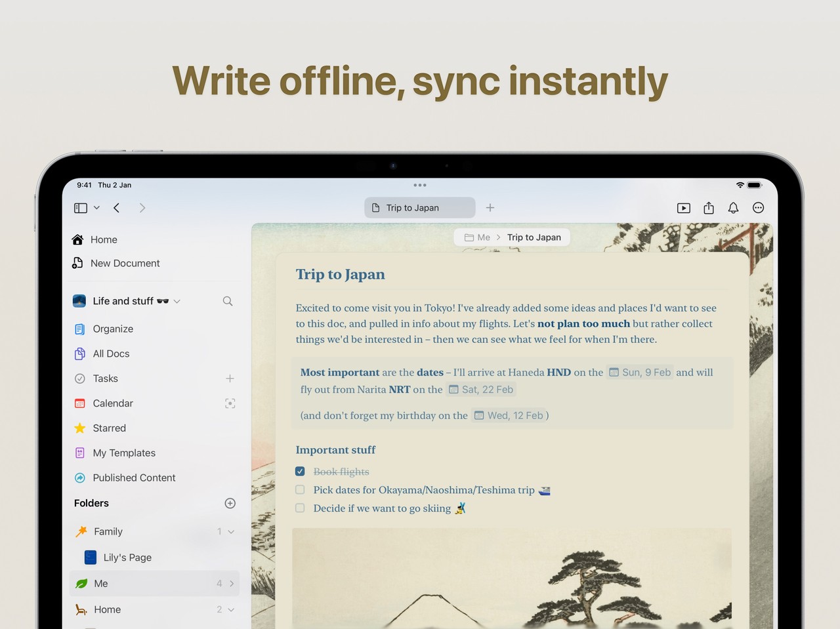The height and width of the screenshot is (629, 840).
Task: Toggle the sidebar panel icon
Action: 81,208
